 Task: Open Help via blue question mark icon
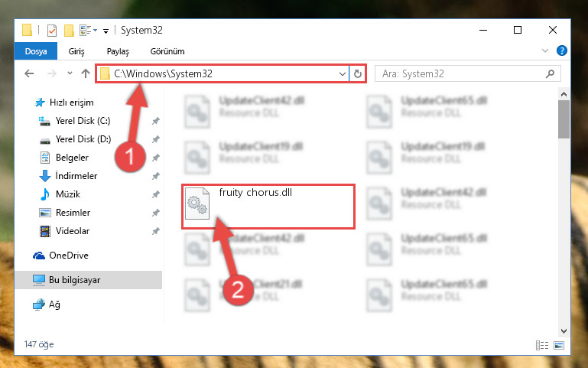click(561, 50)
